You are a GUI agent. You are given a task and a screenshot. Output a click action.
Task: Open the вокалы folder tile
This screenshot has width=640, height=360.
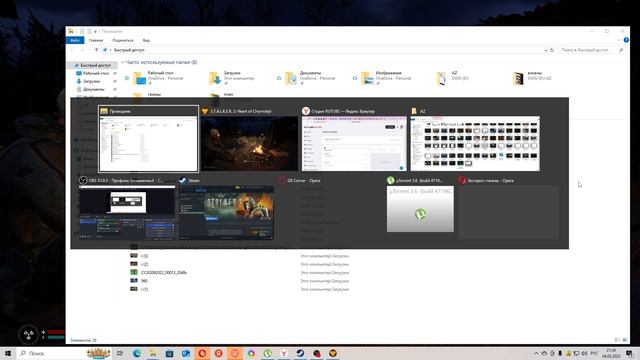[x=532, y=78]
